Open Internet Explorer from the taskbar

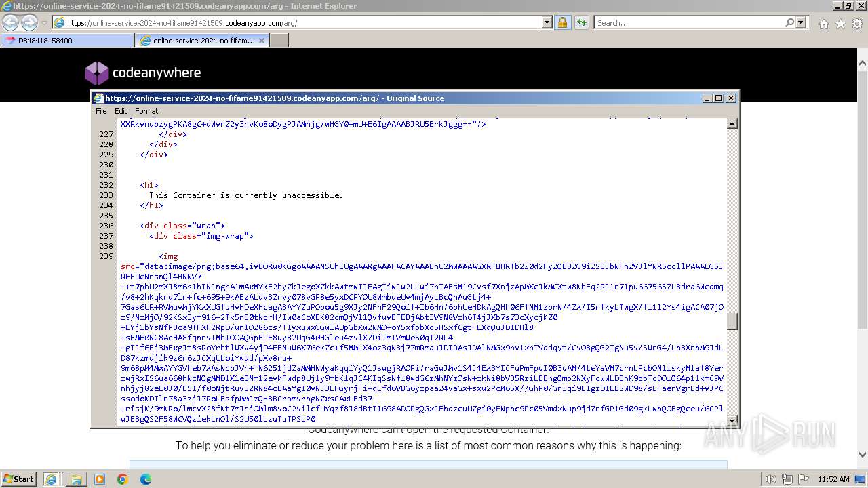click(51, 479)
